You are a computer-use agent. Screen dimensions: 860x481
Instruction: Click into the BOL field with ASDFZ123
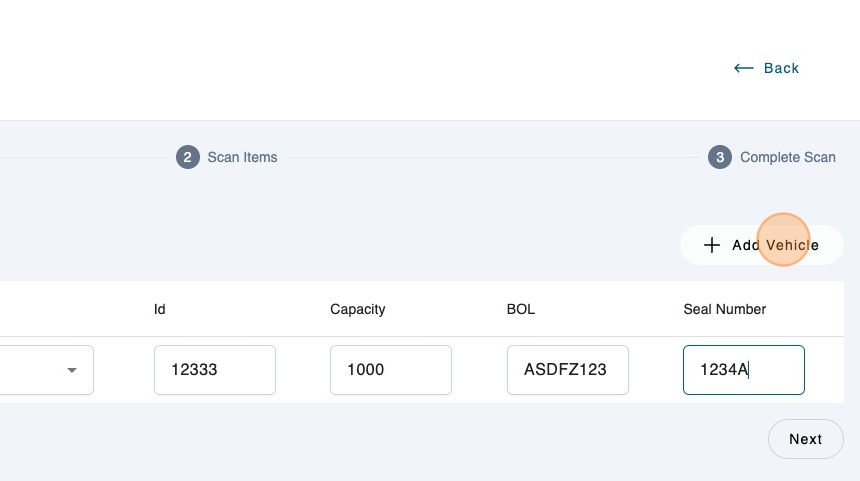click(x=567, y=370)
